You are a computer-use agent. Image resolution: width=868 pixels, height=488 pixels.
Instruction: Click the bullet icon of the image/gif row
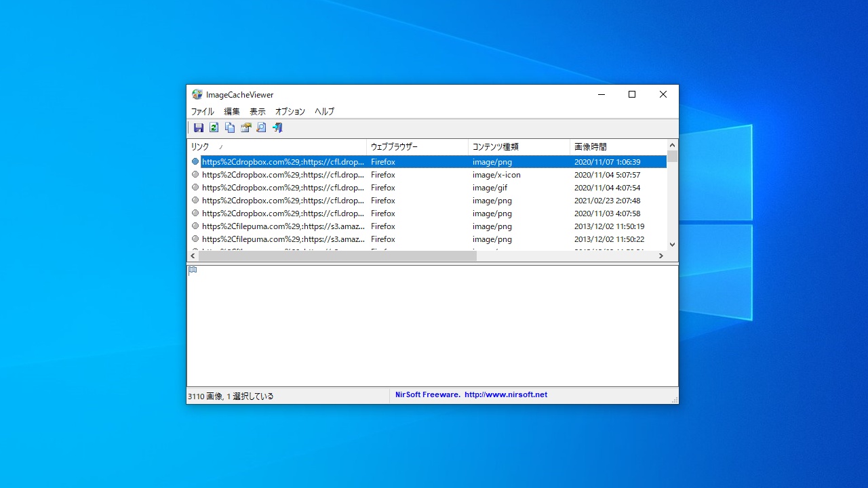pyautogui.click(x=195, y=188)
